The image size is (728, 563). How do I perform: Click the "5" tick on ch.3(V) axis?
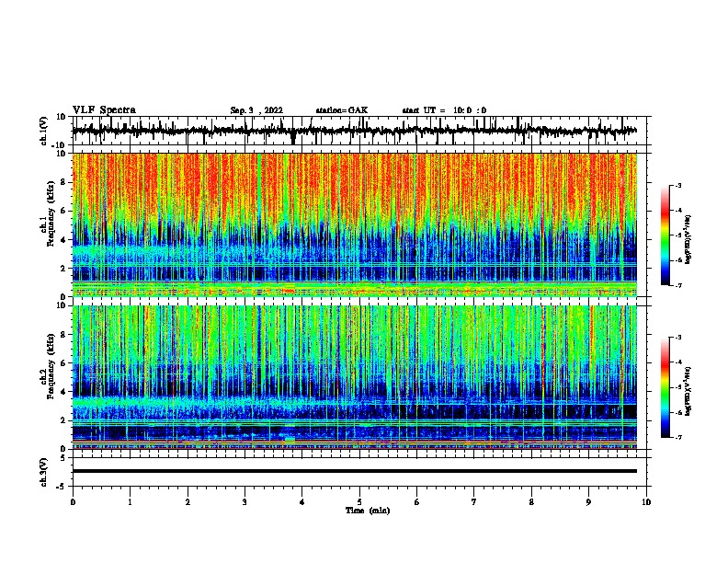[63, 458]
